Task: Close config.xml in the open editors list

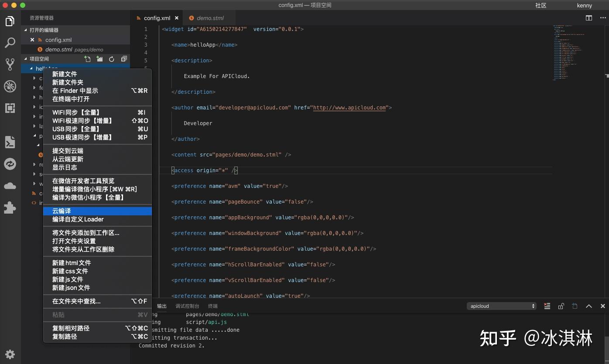Action: (32, 40)
